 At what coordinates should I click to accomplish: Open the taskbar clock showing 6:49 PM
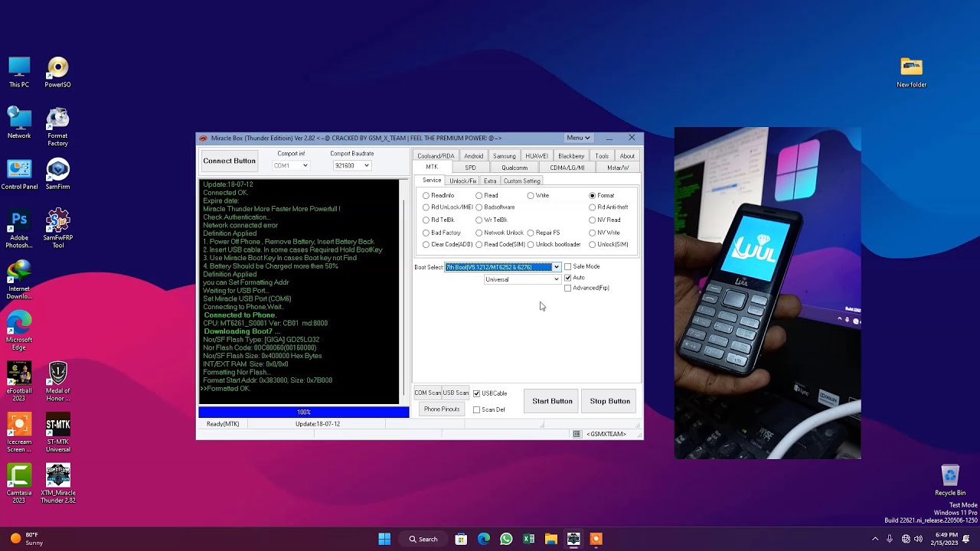click(x=946, y=539)
